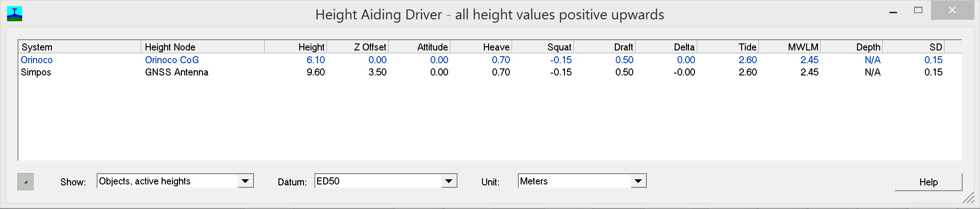
Task: Sort by the Height column header
Action: (x=296, y=47)
